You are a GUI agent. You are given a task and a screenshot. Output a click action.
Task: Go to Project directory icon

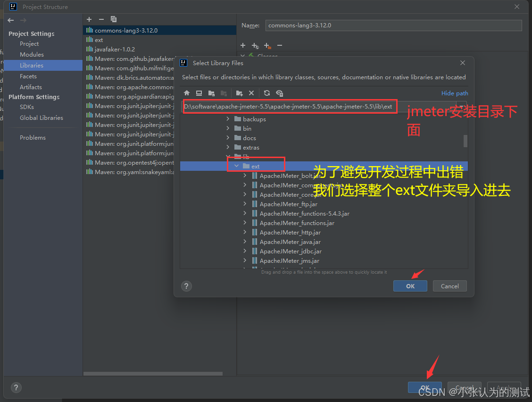click(x=211, y=93)
